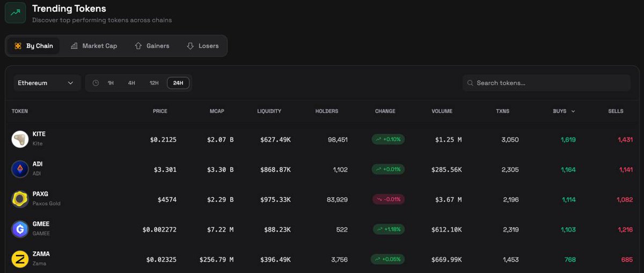Select the 1H timeframe
644x273 pixels.
[x=111, y=83]
